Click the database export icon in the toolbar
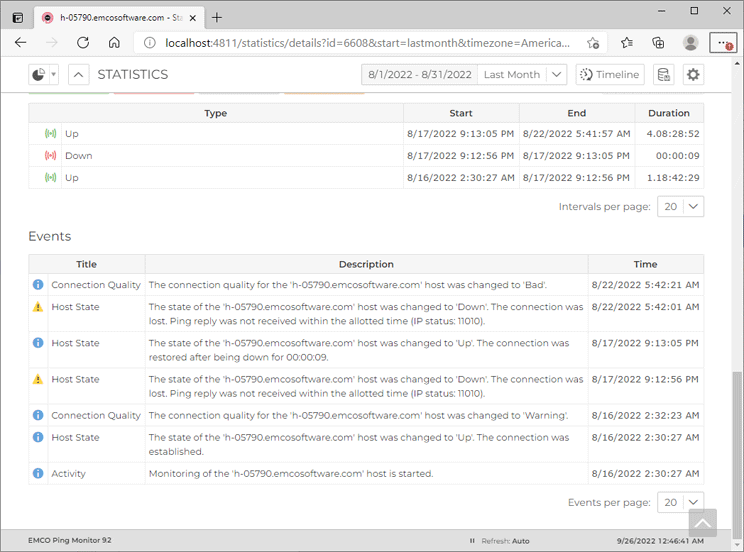Image resolution: width=744 pixels, height=552 pixels. 663,75
